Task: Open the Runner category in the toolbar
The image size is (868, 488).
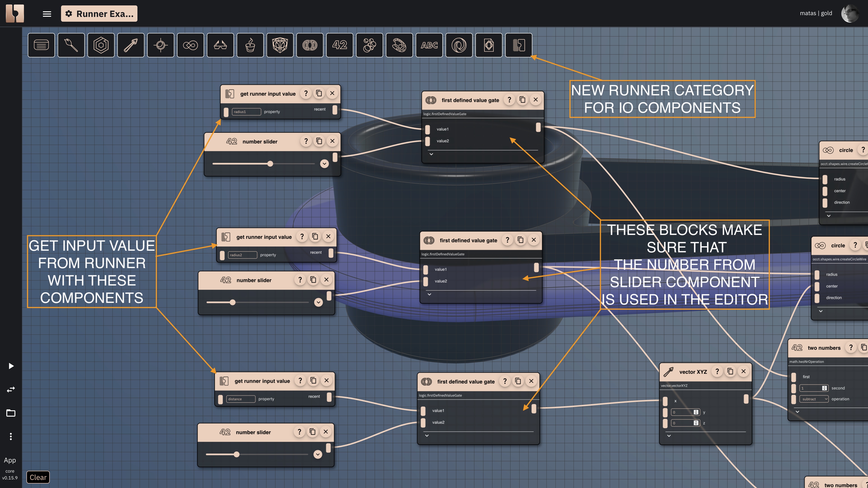Action: [x=519, y=45]
